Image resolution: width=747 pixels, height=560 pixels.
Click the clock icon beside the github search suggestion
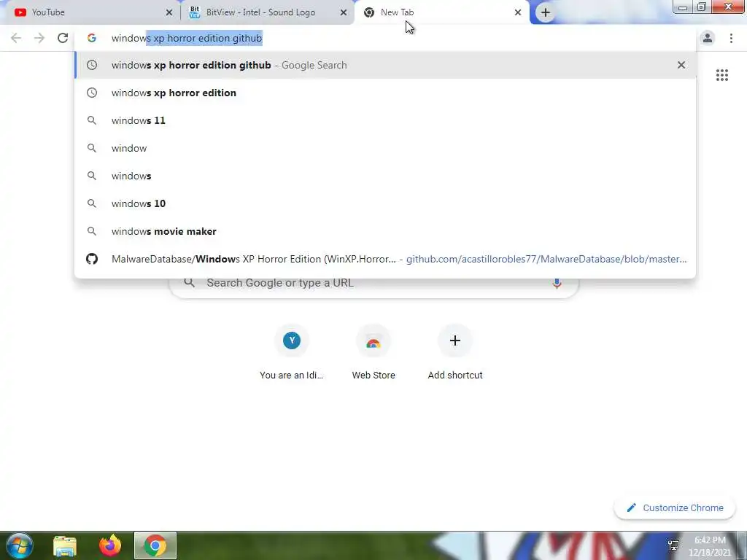pos(91,65)
